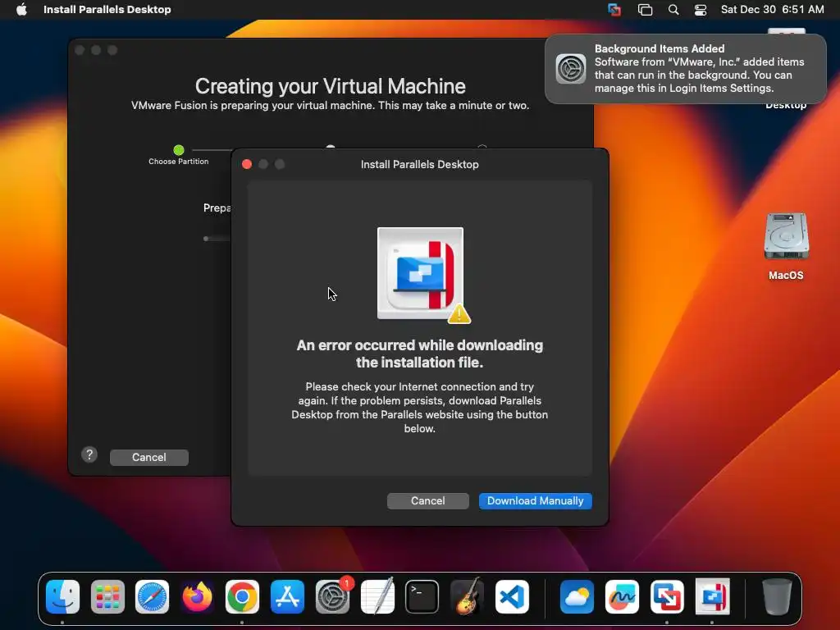
Task: Click the VMware Fusion menu bar status icon
Action: click(614, 10)
